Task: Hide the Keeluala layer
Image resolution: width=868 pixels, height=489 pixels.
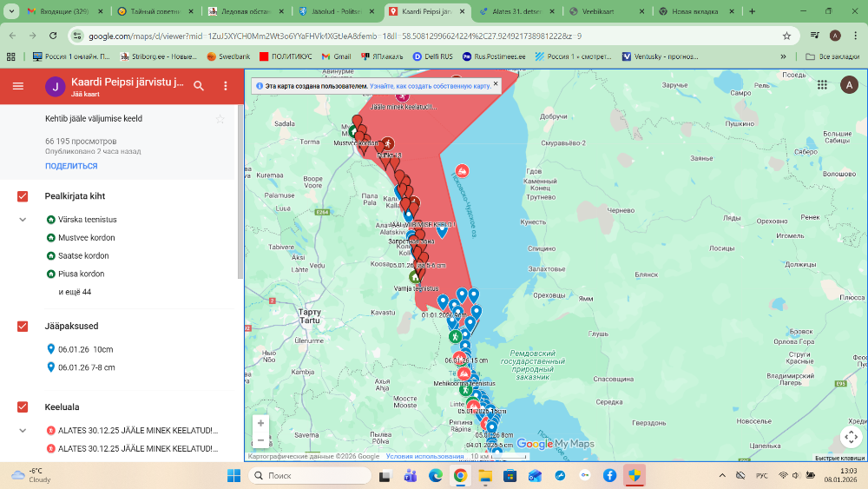Action: (x=23, y=407)
